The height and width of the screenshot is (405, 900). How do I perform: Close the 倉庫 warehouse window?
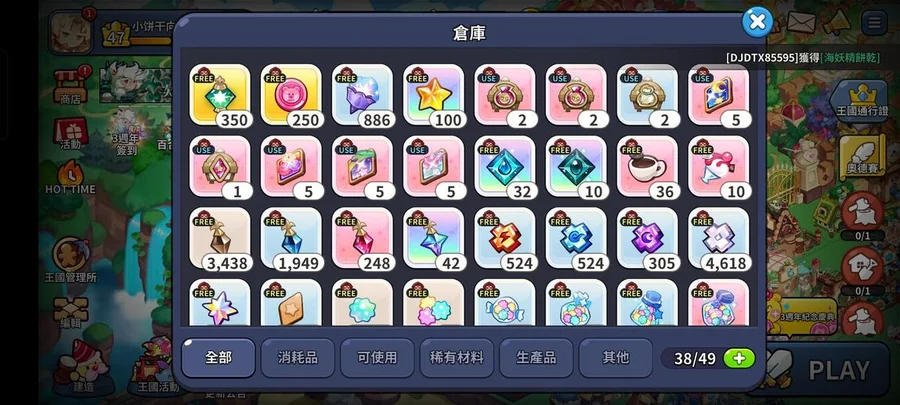pyautogui.click(x=757, y=22)
